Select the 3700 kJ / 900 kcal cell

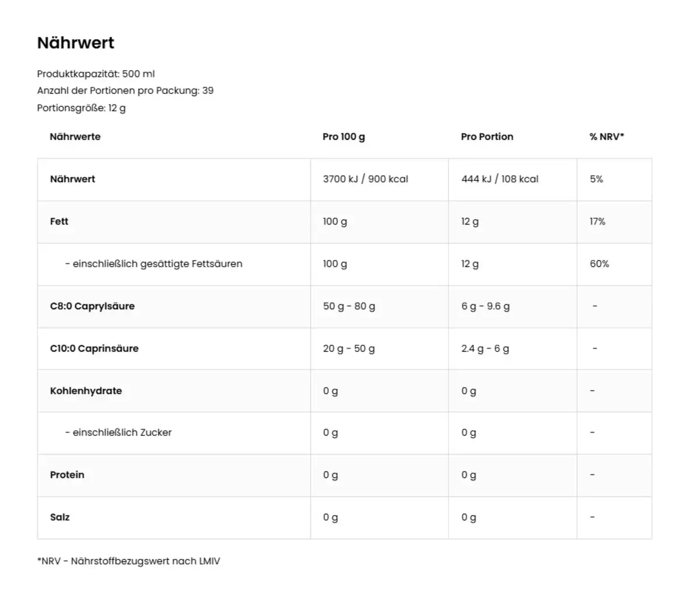[x=366, y=180]
